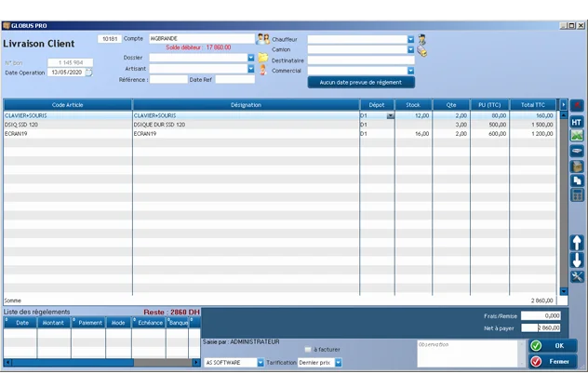Sort by the Désignation column header

click(246, 105)
